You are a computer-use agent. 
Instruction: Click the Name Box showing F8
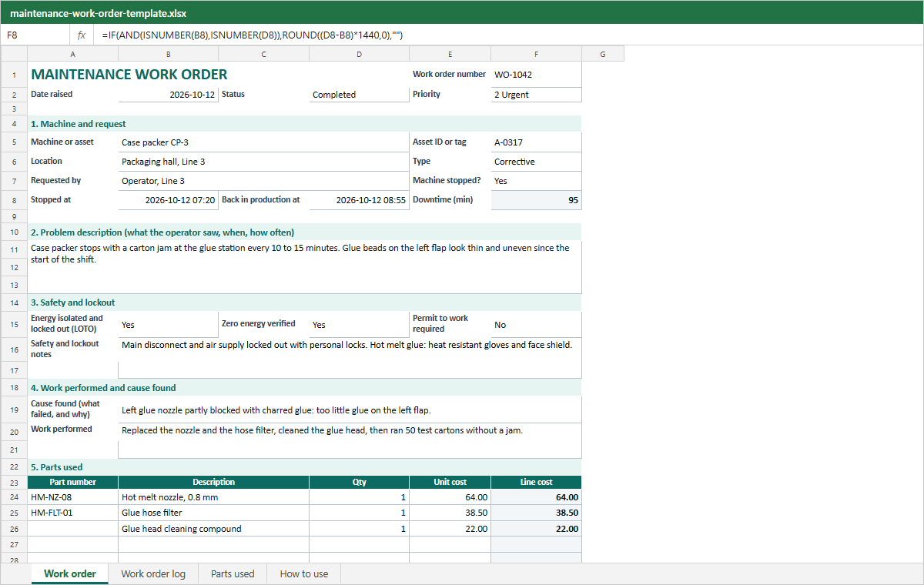tap(35, 35)
